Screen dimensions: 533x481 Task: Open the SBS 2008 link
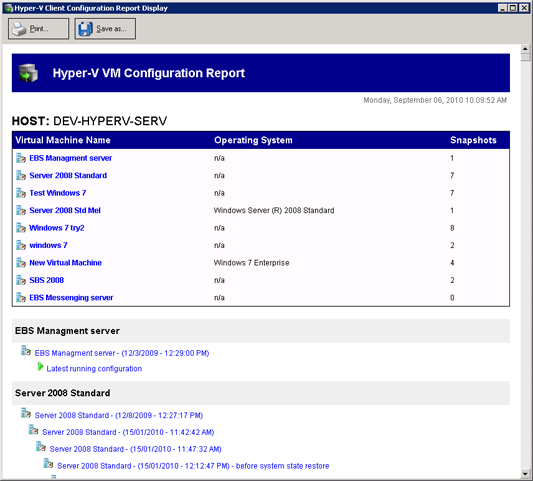pos(47,280)
